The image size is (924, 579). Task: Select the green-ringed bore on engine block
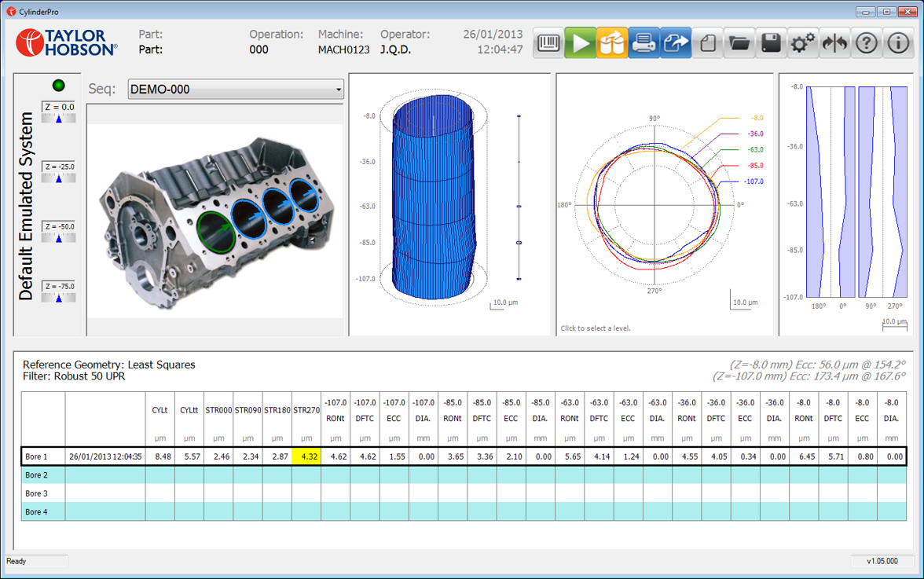216,232
